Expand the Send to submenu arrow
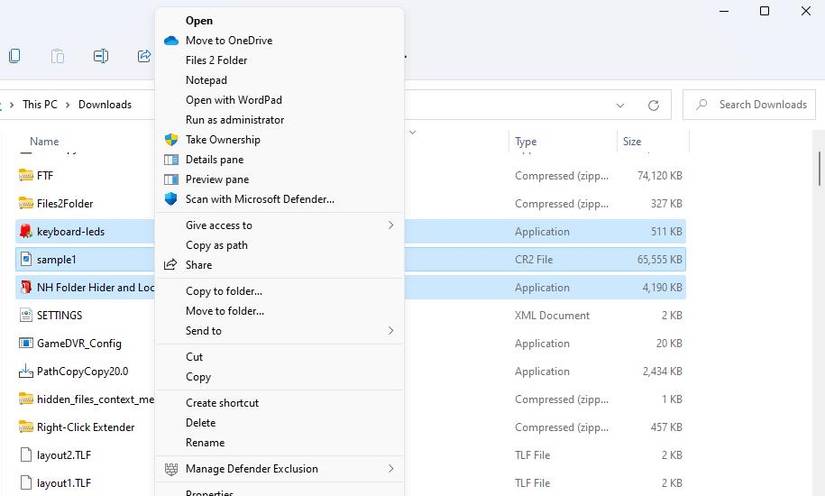The height and width of the screenshot is (496, 825). click(391, 331)
